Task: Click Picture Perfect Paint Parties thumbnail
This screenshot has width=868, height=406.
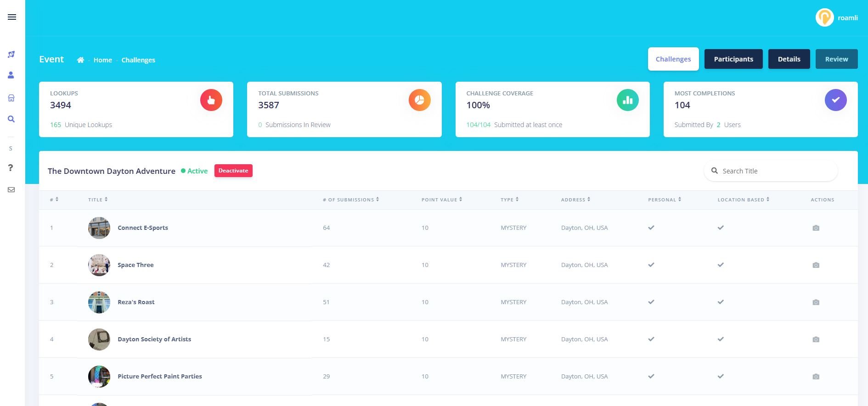Action: pos(99,377)
